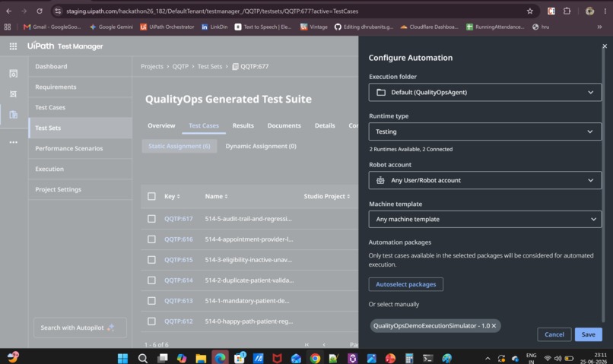
Task: Open Requirements in sidebar menu
Action: (80, 87)
